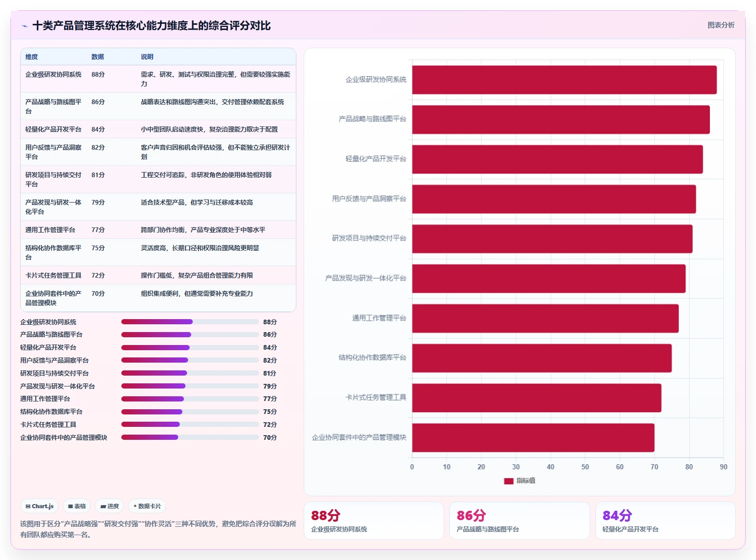Click progress bar for 通用工作管理平台

190,399
